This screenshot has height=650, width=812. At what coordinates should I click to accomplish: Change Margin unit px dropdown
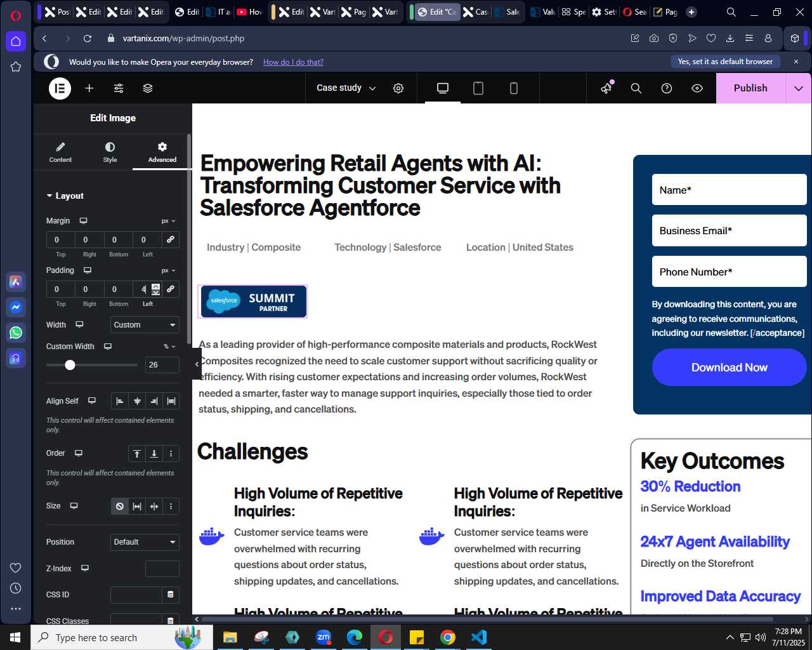[168, 221]
